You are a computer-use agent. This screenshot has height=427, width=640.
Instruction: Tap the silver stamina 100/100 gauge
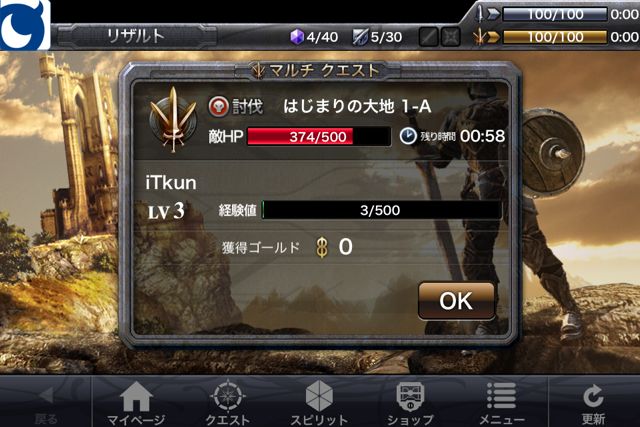[x=555, y=14]
